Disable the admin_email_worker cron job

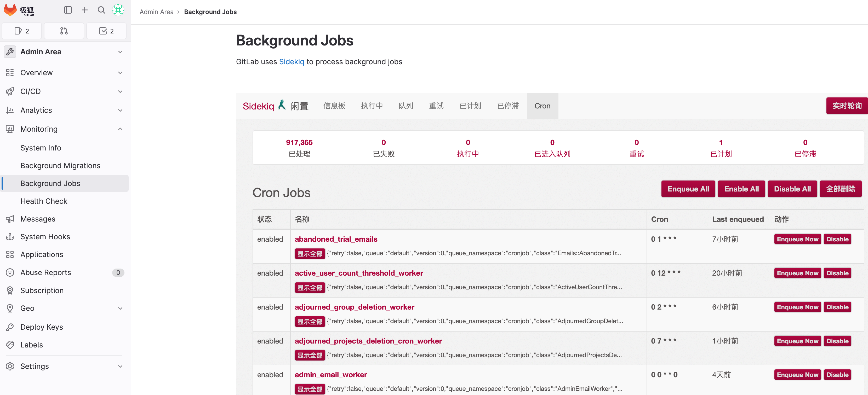tap(837, 375)
